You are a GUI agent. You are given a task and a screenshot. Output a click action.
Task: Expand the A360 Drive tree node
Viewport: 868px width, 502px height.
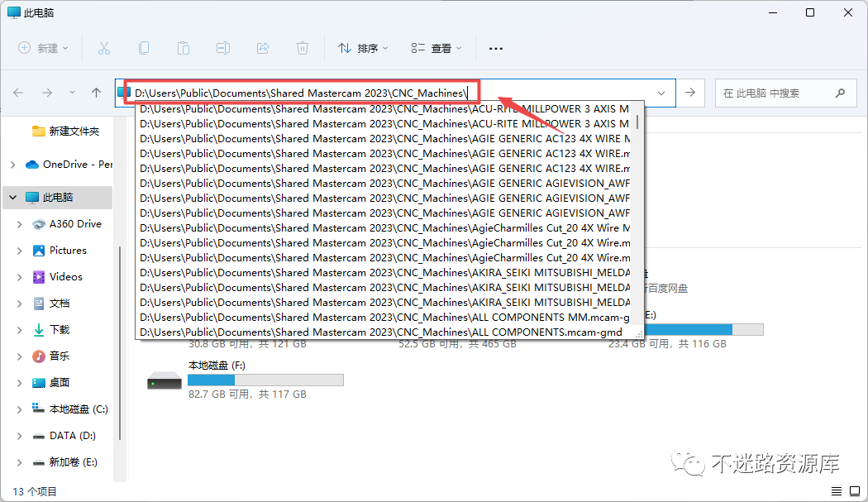pyautogui.click(x=19, y=224)
